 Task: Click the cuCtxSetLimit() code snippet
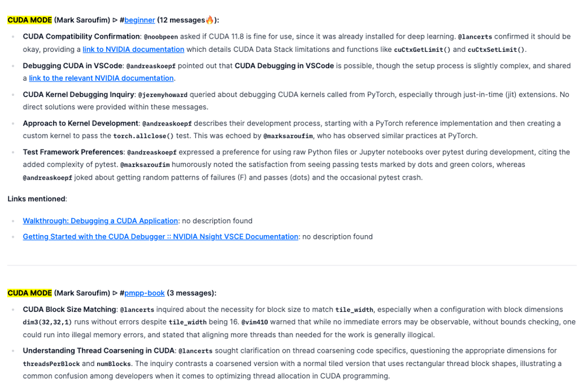click(x=496, y=49)
